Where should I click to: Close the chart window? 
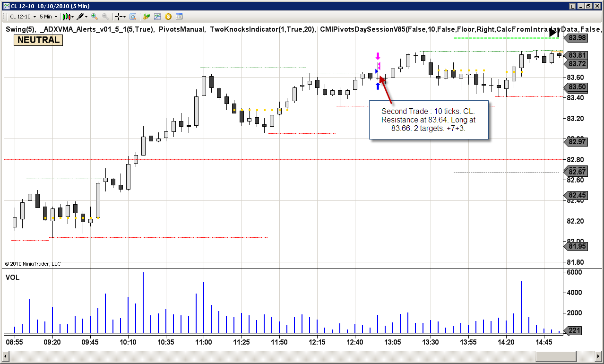596,6
